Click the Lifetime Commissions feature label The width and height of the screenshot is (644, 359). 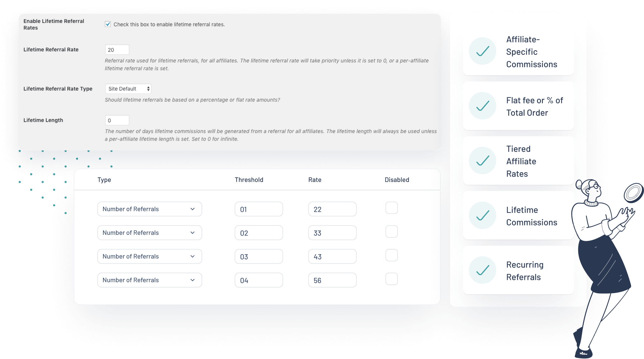[532, 216]
